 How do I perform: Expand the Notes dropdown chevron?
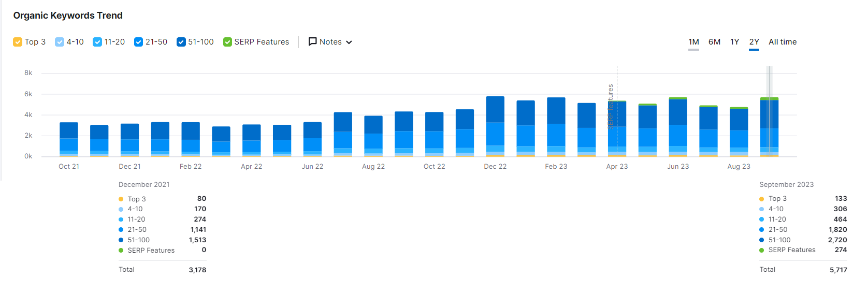(x=349, y=42)
